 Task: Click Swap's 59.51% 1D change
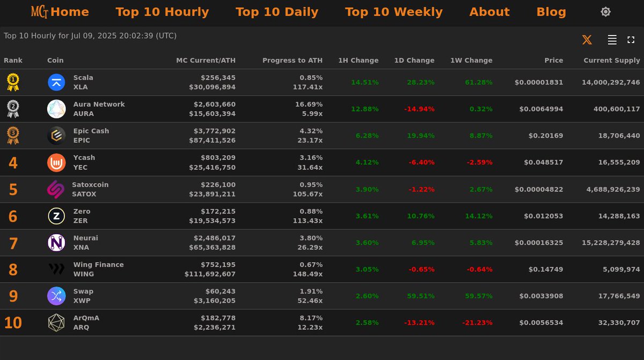pyautogui.click(x=421, y=296)
